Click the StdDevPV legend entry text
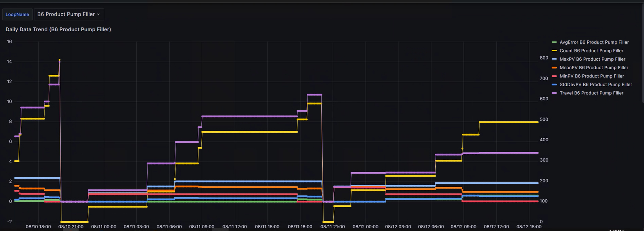Screen dimensions: 644x231 595,85
